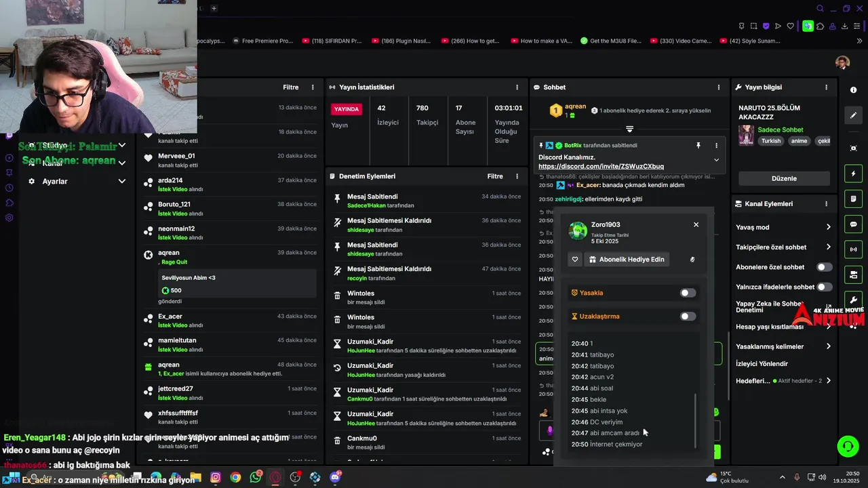
Task: Expand the Stüdyo sidebar section
Action: [x=122, y=145]
